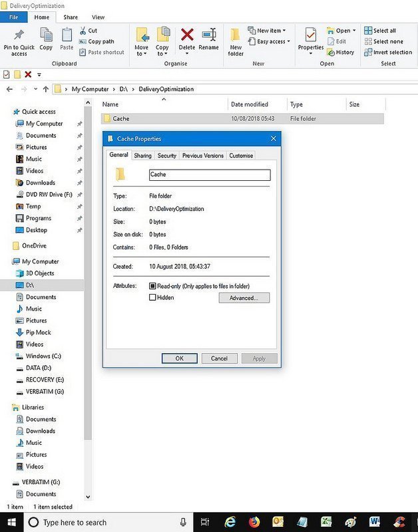Image resolution: width=418 pixels, height=532 pixels.
Task: Select Downloads under Quick access
Action: coord(41,182)
